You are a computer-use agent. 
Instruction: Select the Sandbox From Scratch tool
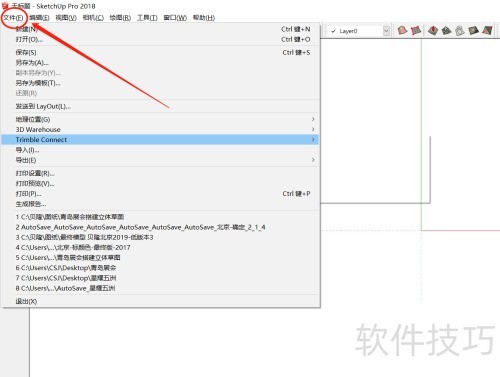[x=416, y=31]
